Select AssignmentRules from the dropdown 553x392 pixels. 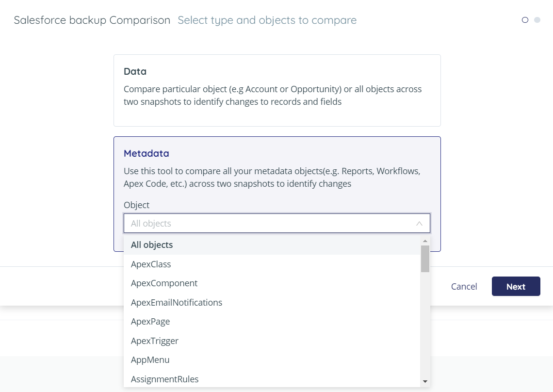pos(164,379)
